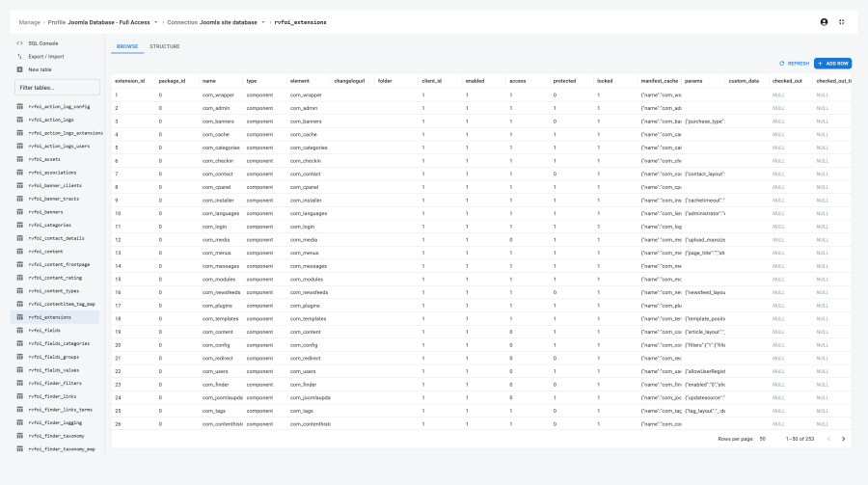
Task: Select the com_wrapper name cell
Action: 218,95
